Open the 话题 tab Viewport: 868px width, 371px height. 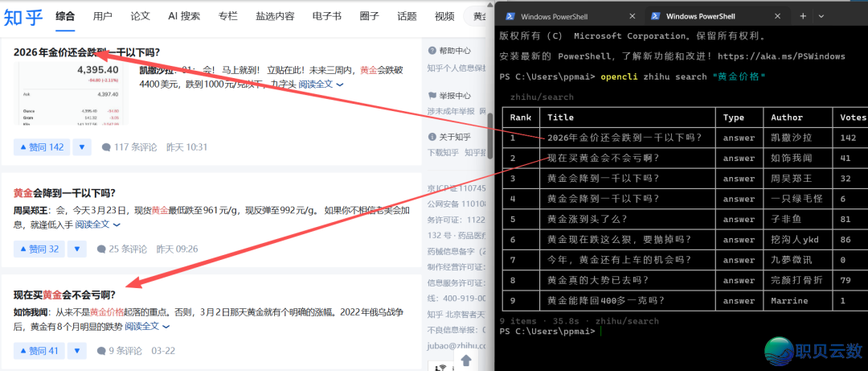click(407, 16)
